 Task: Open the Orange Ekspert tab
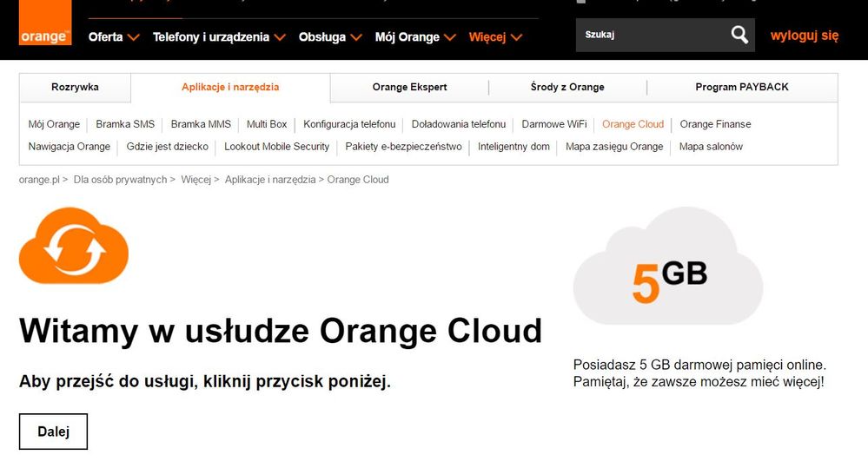coord(409,87)
